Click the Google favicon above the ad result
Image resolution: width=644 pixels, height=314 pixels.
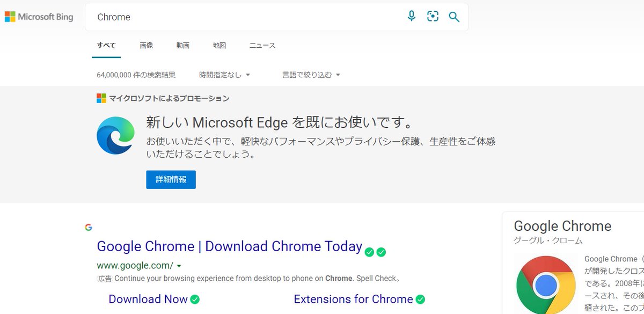click(89, 227)
